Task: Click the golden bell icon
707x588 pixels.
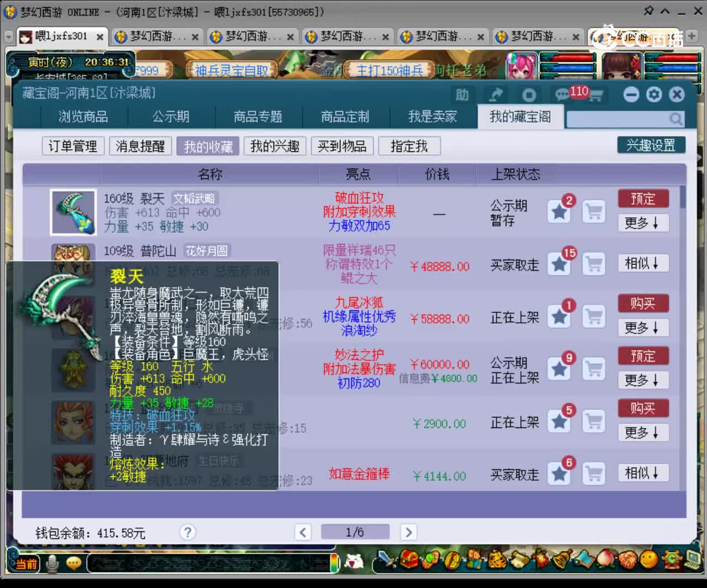Action: (x=561, y=560)
